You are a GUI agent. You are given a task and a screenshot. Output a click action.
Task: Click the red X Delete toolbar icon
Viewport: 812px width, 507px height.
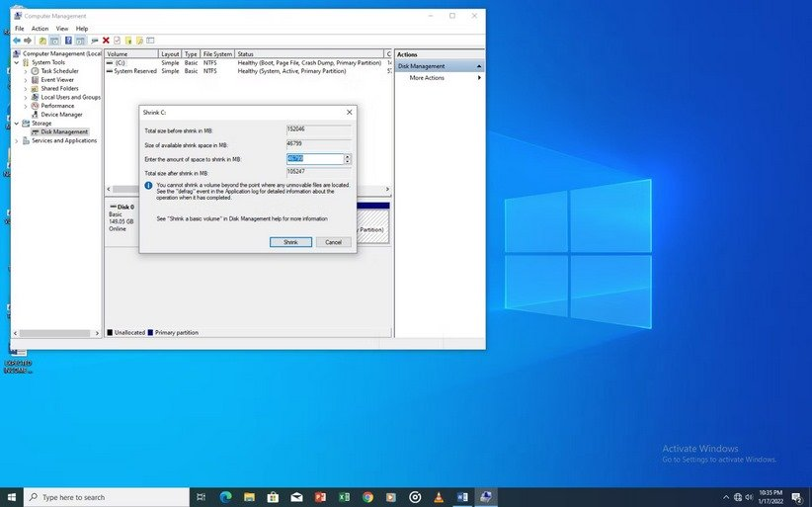point(106,41)
